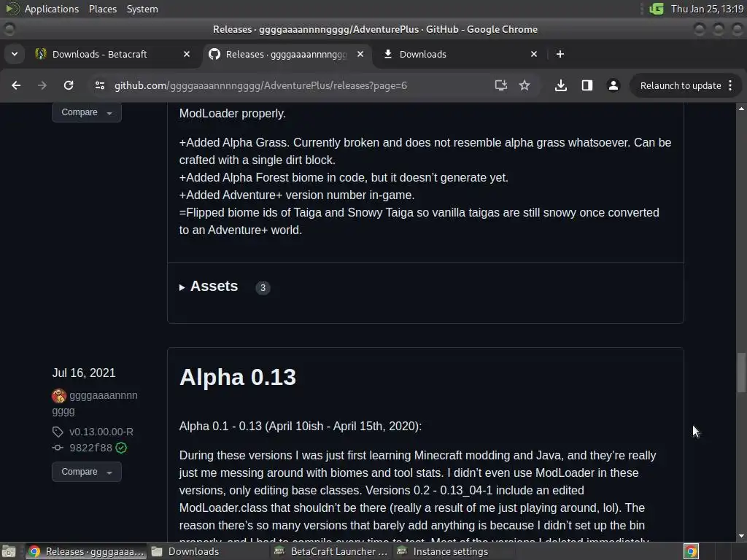The image size is (747, 560).
Task: Open the System menu
Action: tap(142, 9)
